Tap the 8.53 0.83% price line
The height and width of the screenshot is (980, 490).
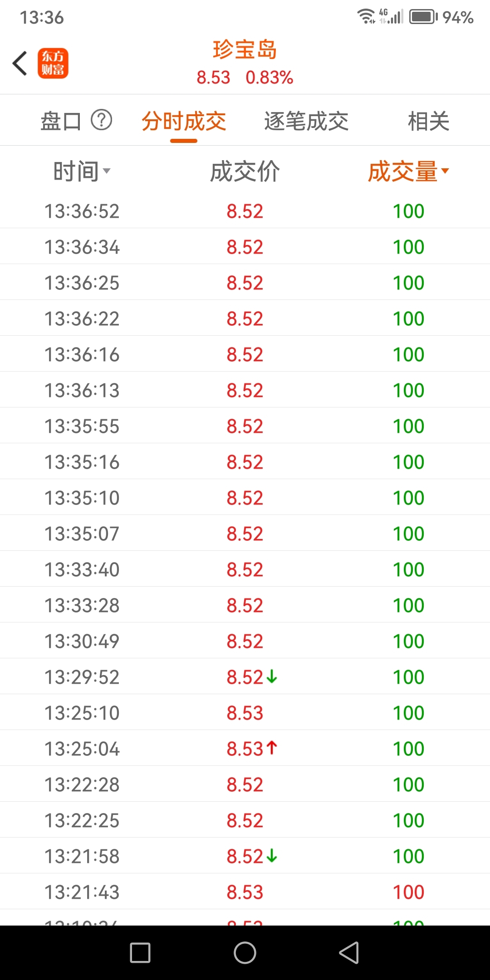click(245, 78)
